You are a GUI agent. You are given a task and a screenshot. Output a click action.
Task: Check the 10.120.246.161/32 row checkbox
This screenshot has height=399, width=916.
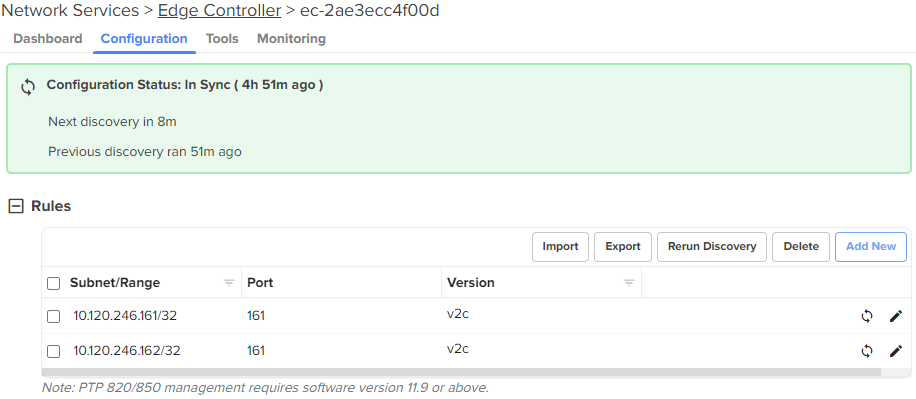53,316
